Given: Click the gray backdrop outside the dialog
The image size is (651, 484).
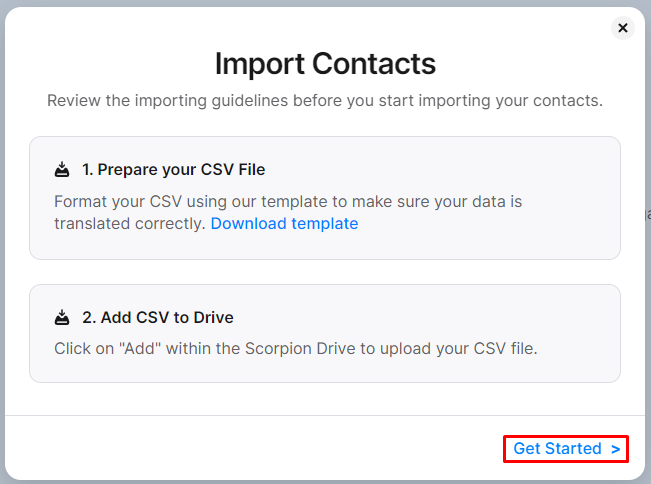Looking at the screenshot, I should (646, 300).
